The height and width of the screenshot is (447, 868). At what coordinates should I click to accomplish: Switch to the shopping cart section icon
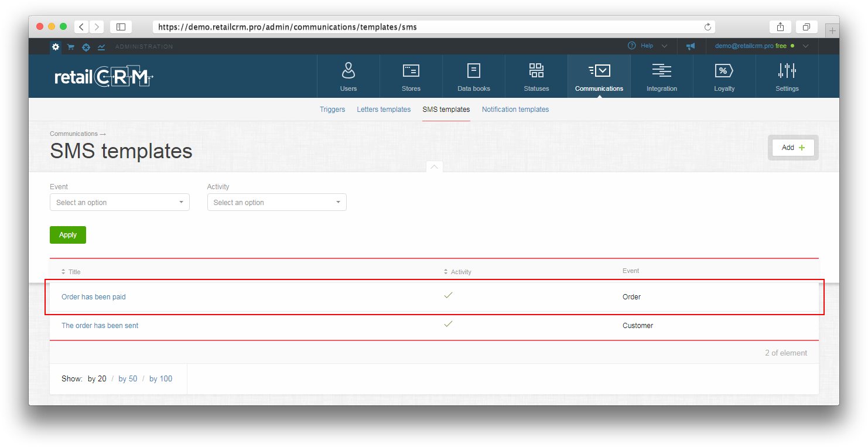point(71,47)
